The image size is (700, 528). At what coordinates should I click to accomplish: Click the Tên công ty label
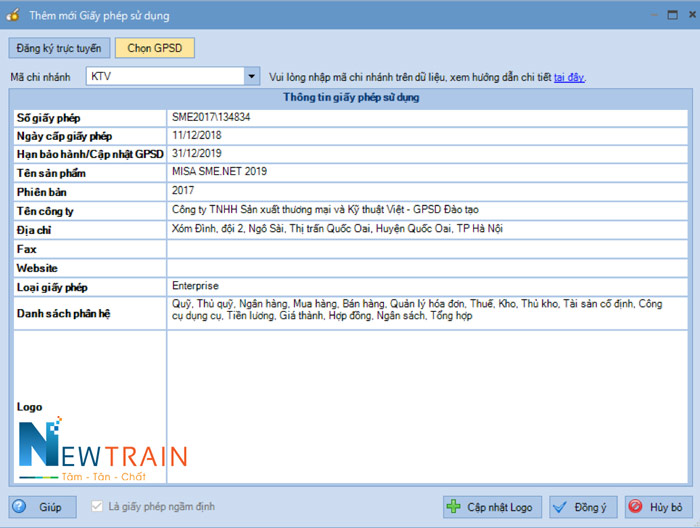45,211
